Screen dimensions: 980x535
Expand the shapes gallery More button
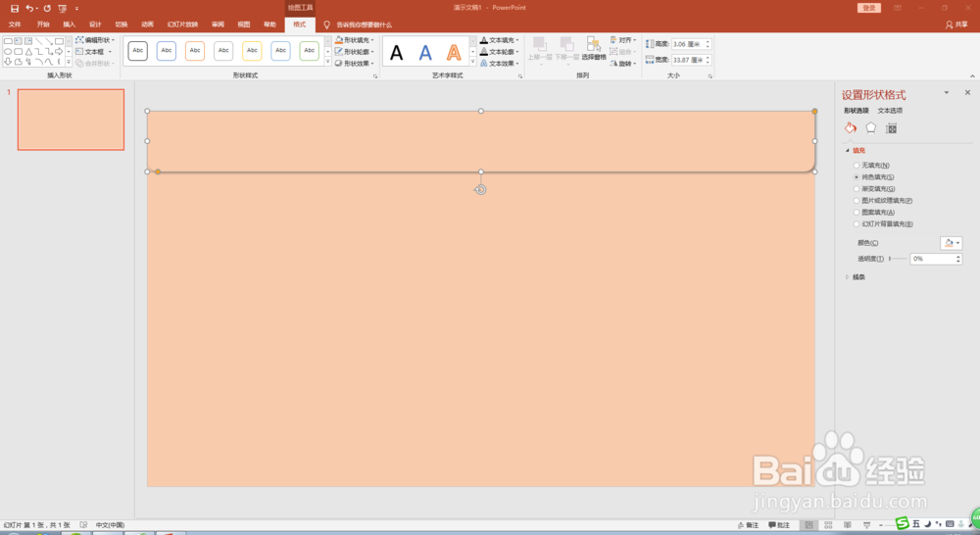coord(69,62)
